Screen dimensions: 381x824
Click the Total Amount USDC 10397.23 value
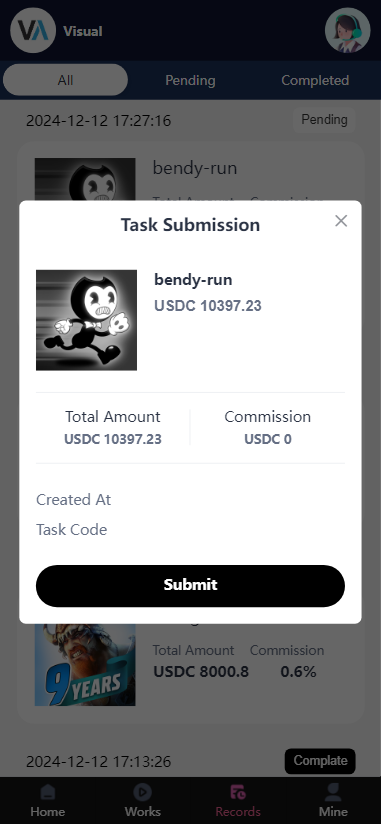[112, 439]
